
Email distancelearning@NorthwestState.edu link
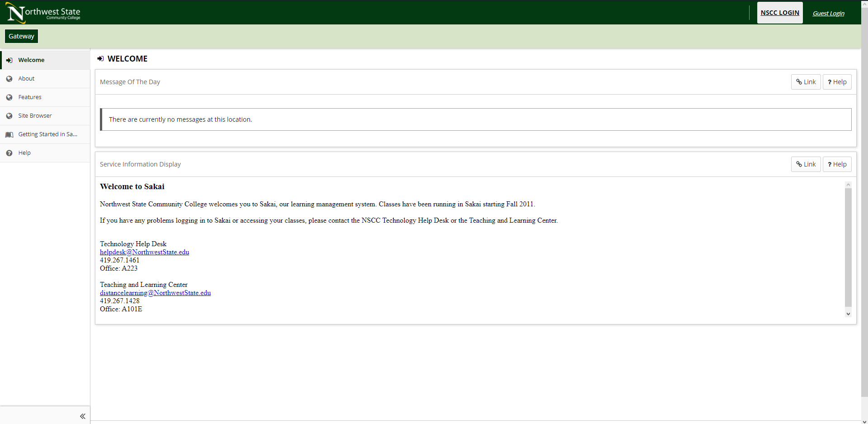click(x=156, y=293)
